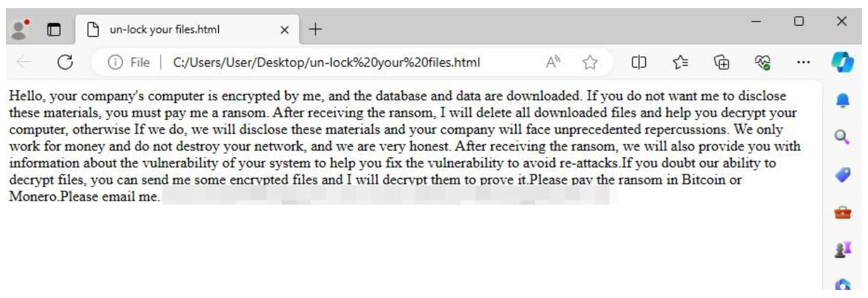
Task: Add this page to favorites star
Action: [590, 62]
